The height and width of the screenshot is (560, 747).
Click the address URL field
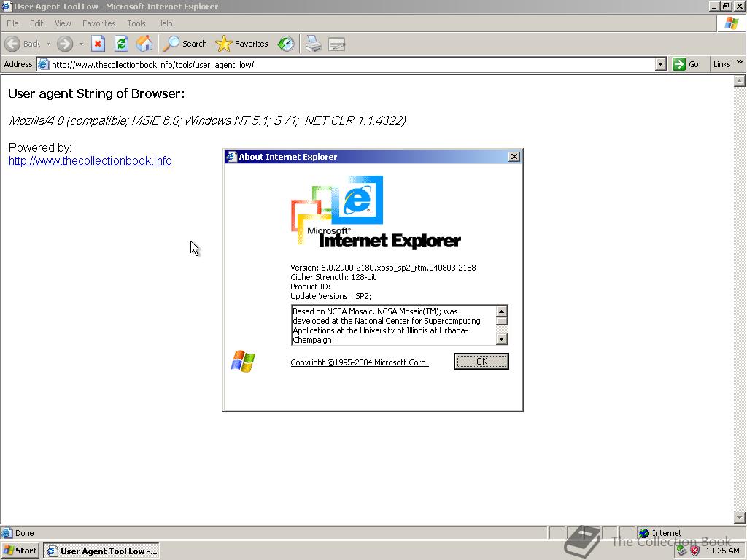[x=352, y=64]
